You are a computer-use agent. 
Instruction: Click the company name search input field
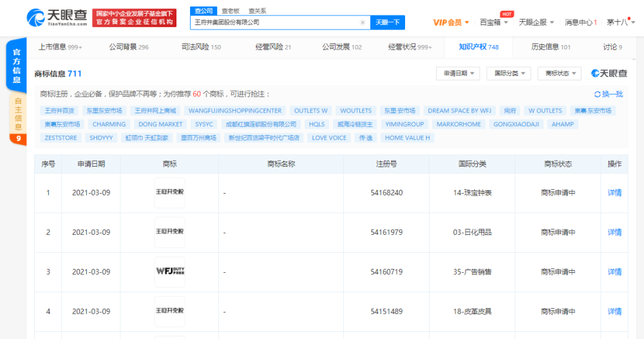tap(277, 23)
